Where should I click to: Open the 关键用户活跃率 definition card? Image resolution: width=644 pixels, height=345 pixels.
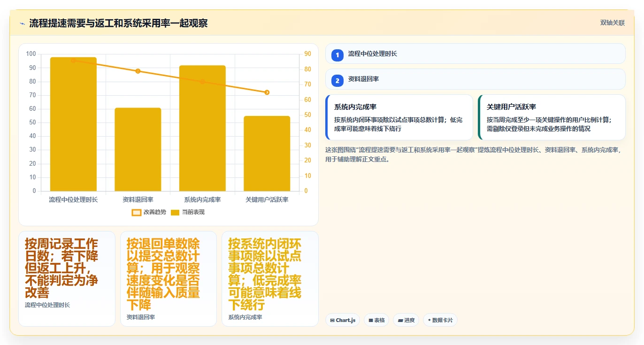point(552,117)
